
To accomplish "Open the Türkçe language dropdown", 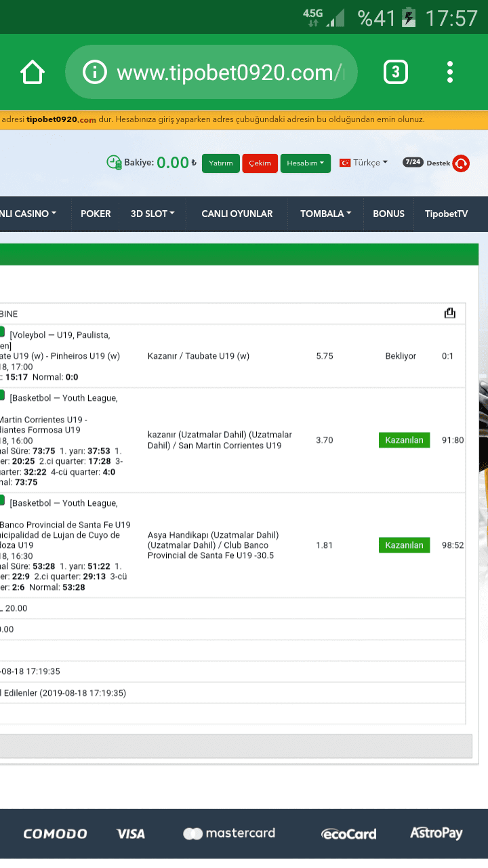I will (x=370, y=163).
